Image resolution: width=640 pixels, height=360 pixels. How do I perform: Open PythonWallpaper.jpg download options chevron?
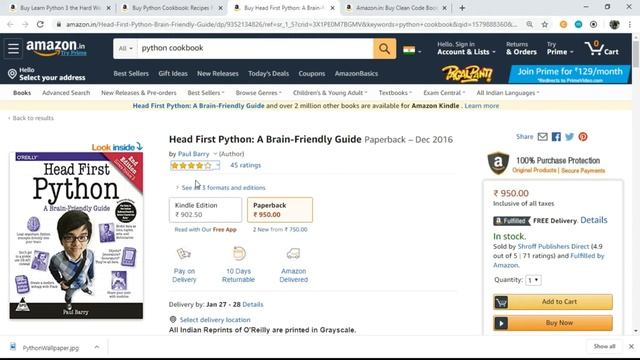[97, 347]
